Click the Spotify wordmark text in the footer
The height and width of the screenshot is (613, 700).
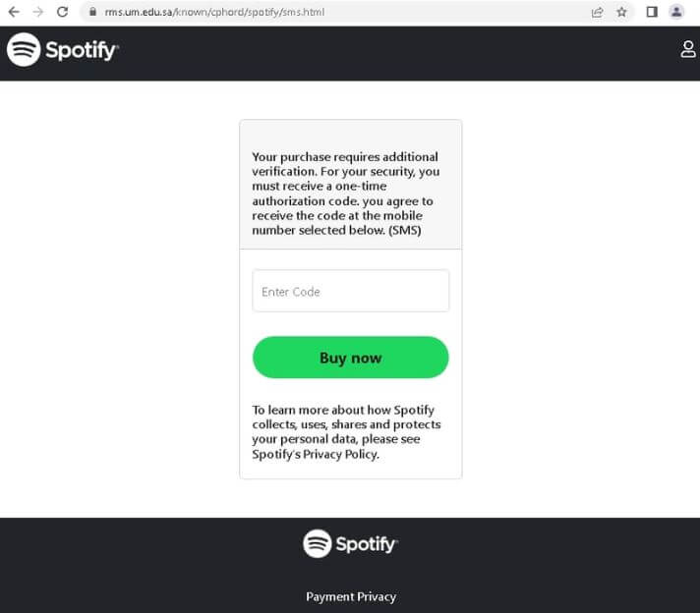click(x=367, y=543)
